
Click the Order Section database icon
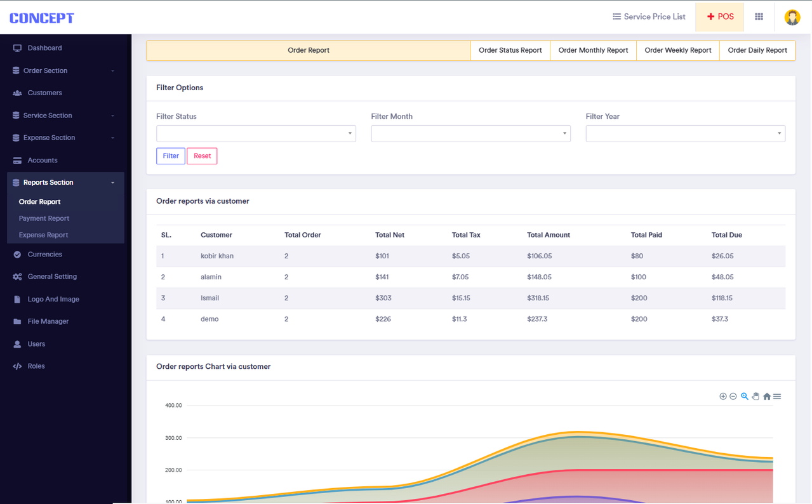[x=16, y=70]
